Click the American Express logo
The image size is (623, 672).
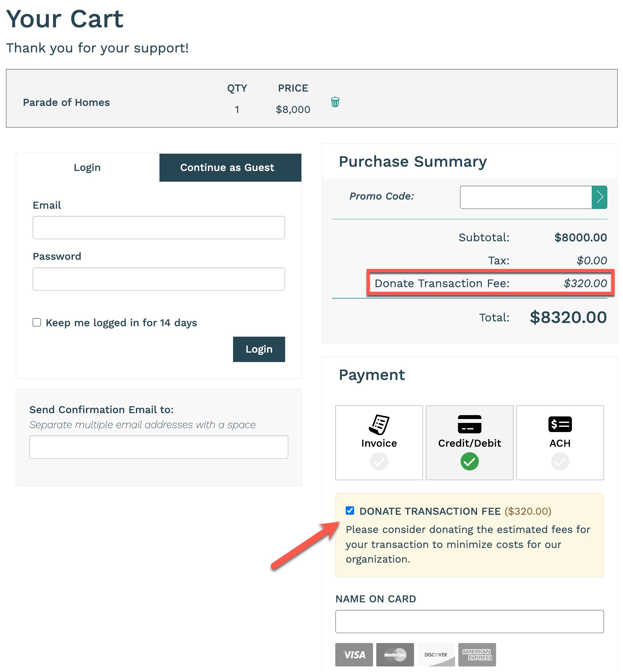pyautogui.click(x=477, y=654)
